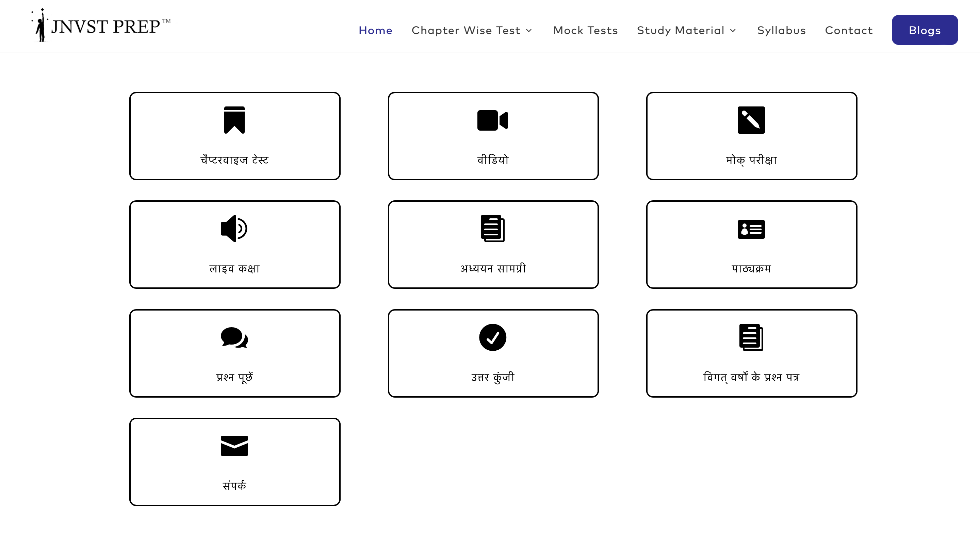
Task: Open the विगत् वर्षों के प्रश्न पत्र link
Action: point(751,377)
